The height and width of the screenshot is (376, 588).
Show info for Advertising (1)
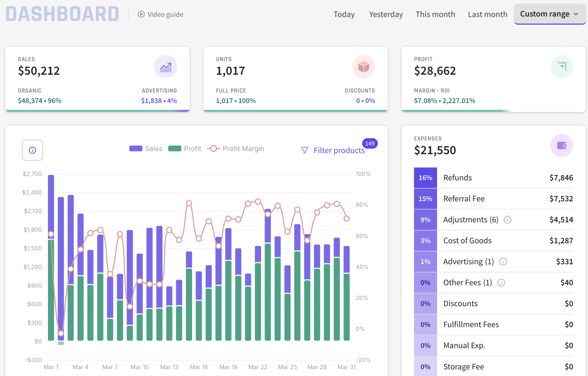point(503,262)
